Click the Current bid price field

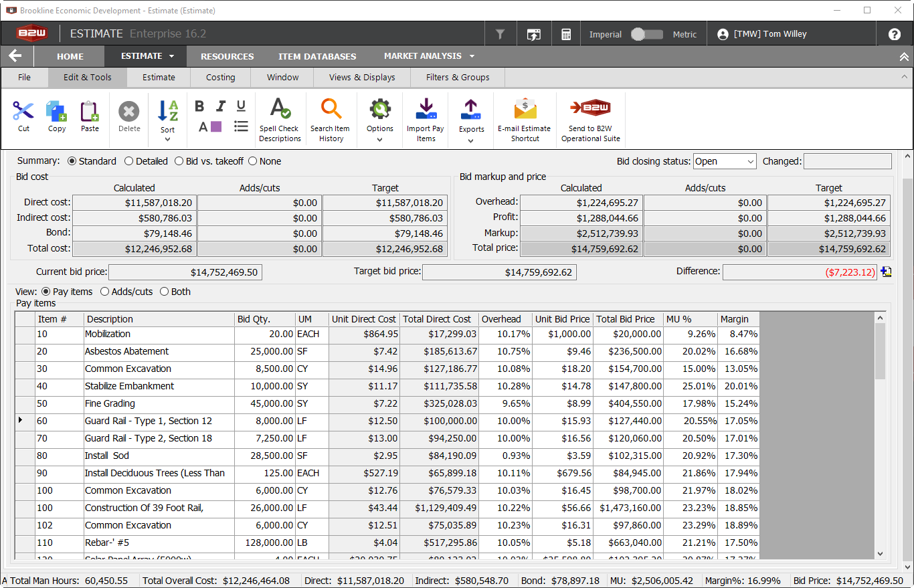(x=185, y=272)
